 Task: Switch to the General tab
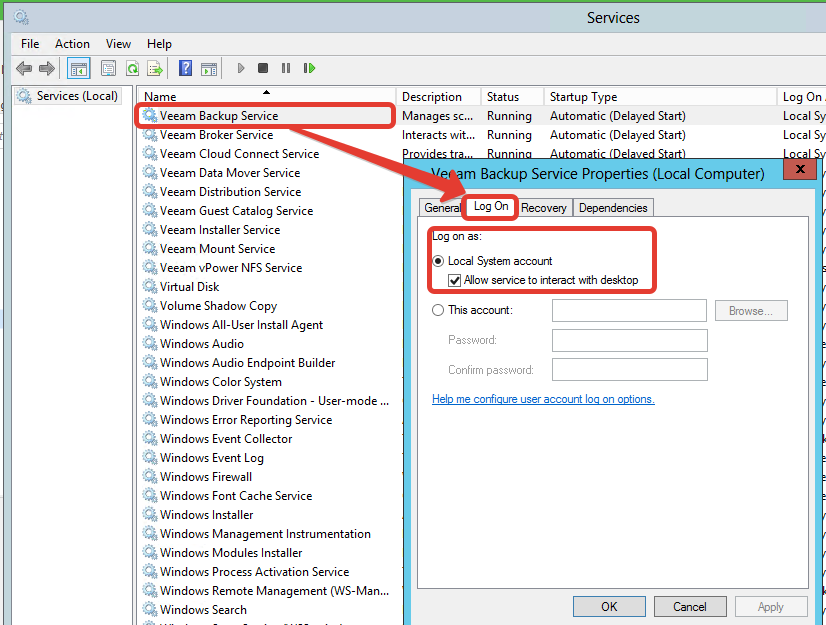click(x=441, y=208)
